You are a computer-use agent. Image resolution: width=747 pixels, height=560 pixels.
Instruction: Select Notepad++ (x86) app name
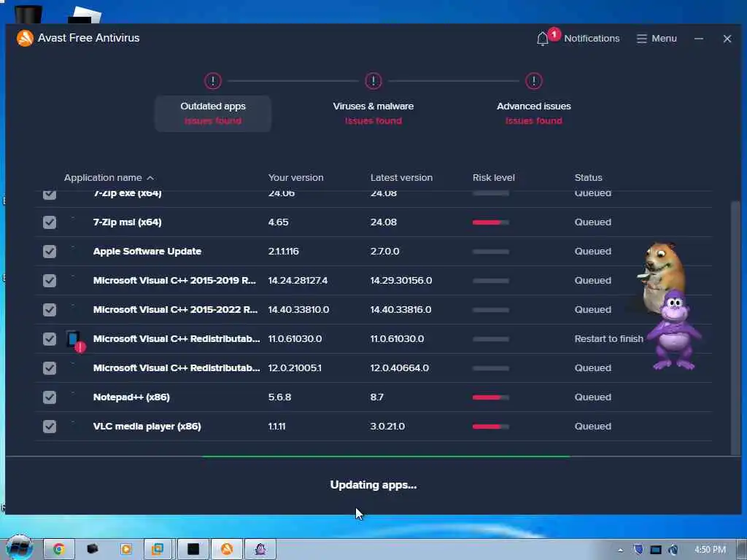131,397
